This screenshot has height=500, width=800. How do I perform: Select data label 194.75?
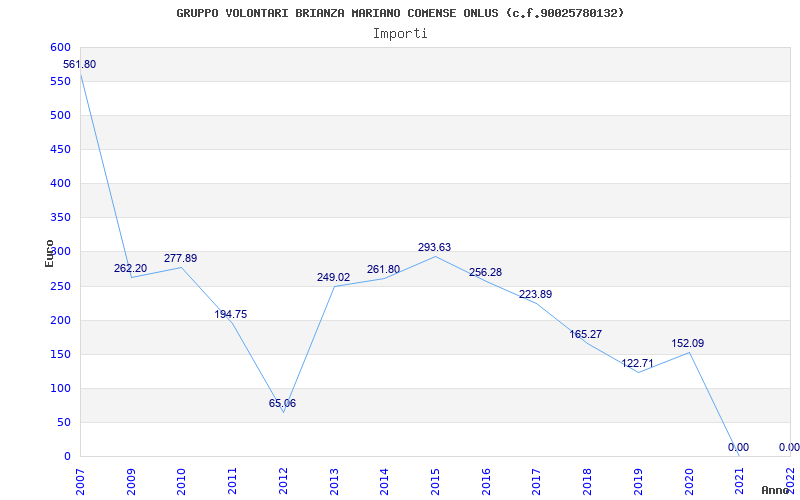[231, 314]
